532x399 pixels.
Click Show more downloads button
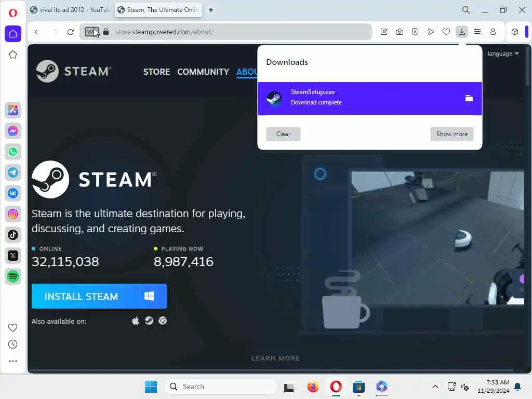(x=452, y=134)
